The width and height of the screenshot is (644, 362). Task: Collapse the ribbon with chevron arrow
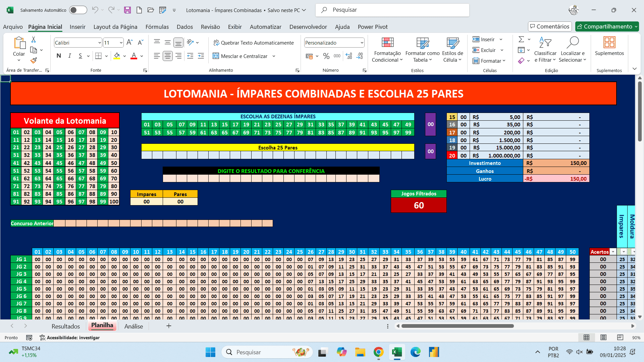click(634, 69)
